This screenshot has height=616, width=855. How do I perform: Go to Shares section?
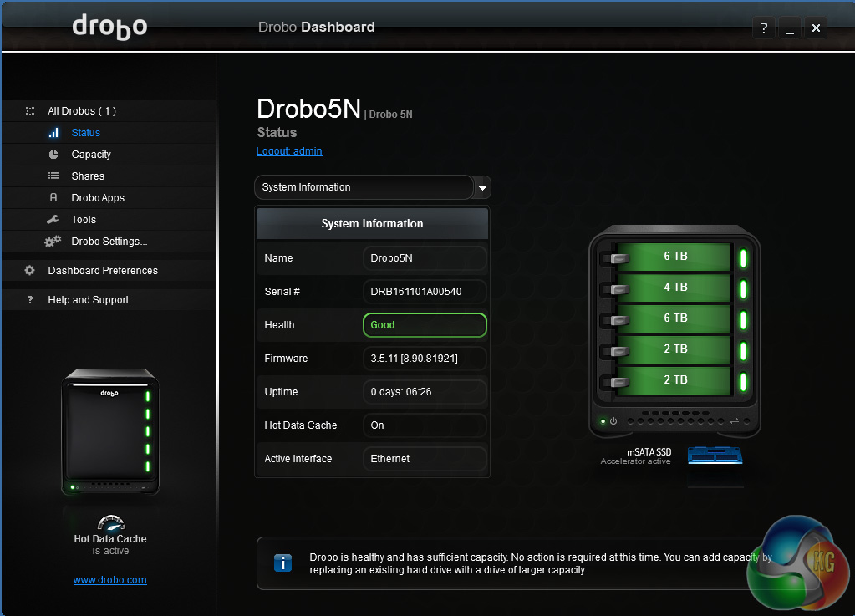tap(88, 176)
